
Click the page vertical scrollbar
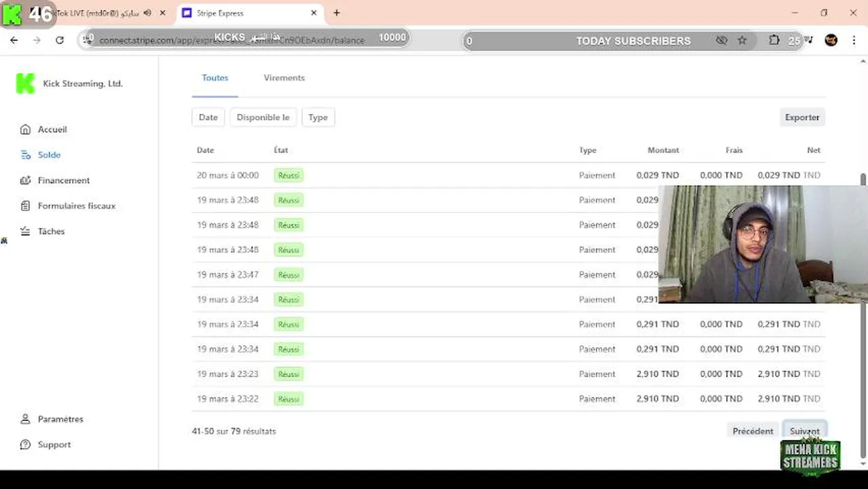863,315
